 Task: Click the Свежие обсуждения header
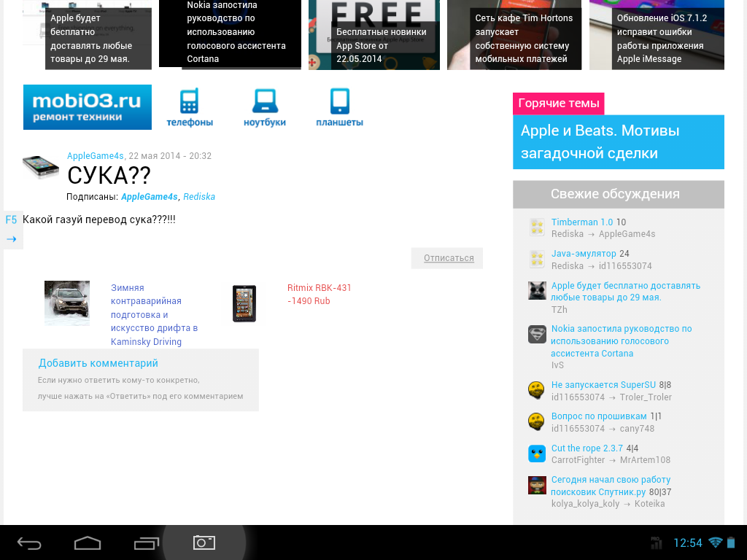click(619, 194)
